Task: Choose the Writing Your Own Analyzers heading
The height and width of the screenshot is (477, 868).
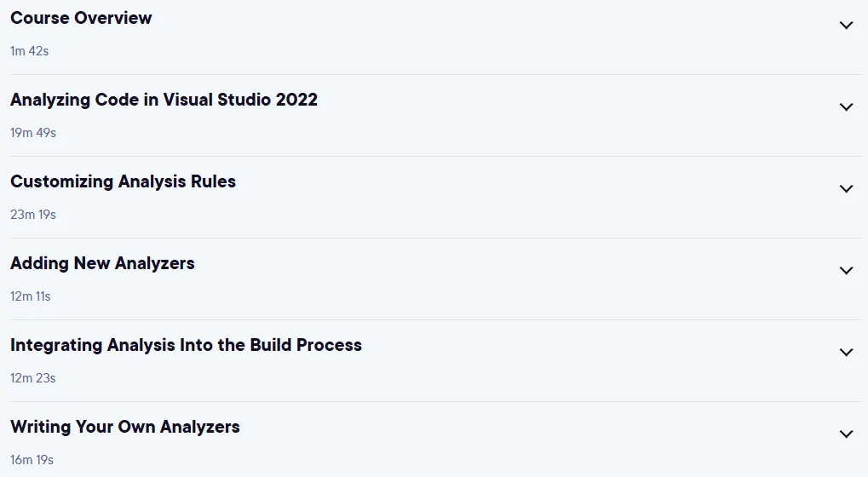Action: click(x=125, y=428)
